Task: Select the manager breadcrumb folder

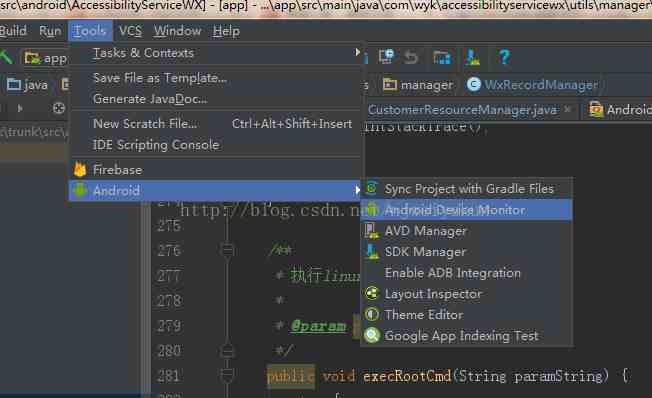Action: click(x=418, y=85)
